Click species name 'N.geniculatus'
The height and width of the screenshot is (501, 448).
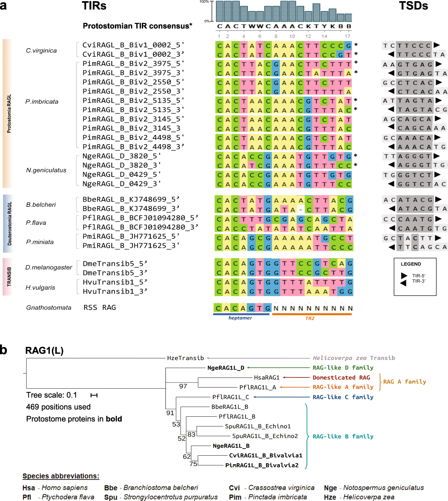[x=46, y=170]
